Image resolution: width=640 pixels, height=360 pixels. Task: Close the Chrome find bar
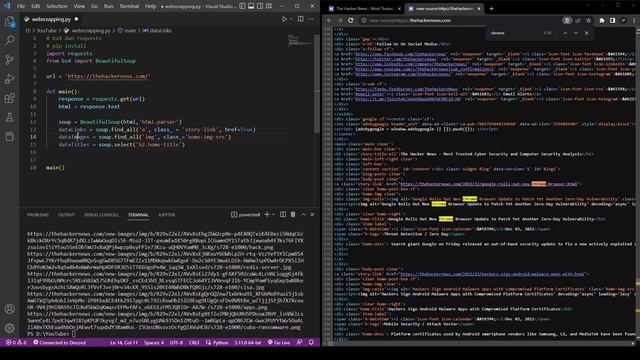587,33
